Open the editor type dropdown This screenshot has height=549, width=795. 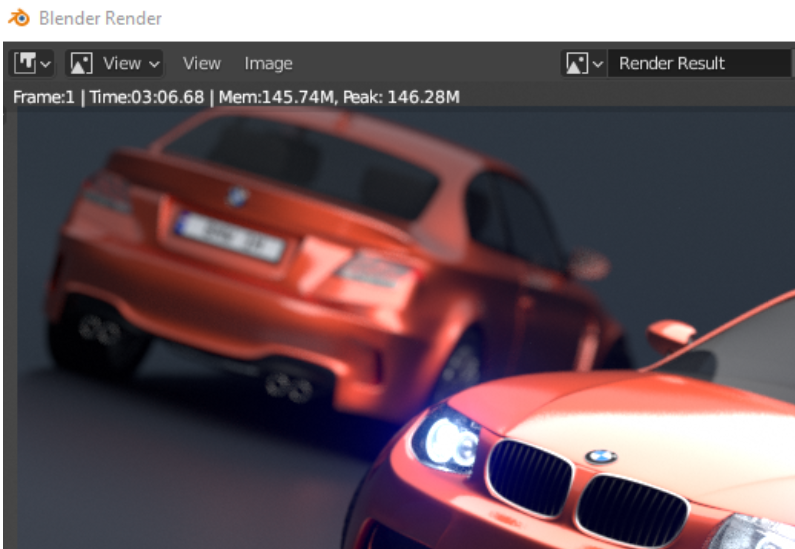(32, 63)
